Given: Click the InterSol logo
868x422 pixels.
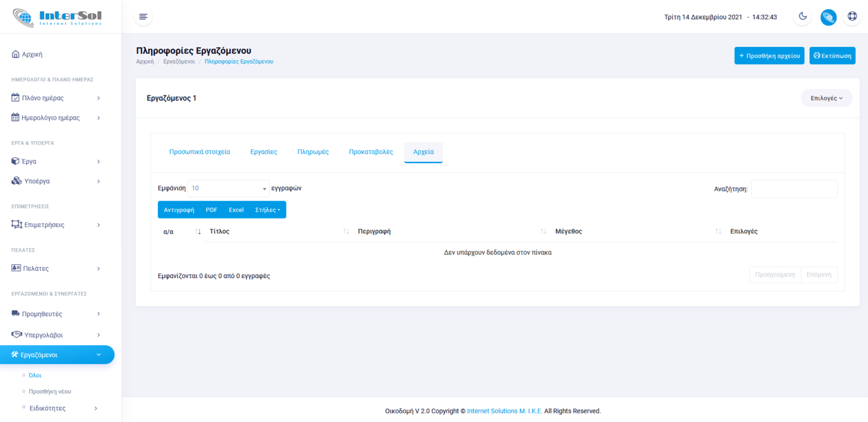Looking at the screenshot, I should point(58,17).
